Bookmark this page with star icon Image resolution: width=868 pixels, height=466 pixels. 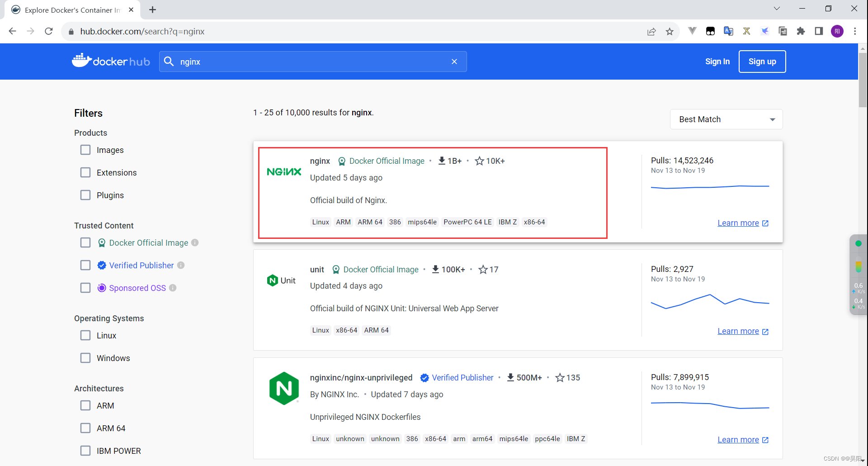670,31
